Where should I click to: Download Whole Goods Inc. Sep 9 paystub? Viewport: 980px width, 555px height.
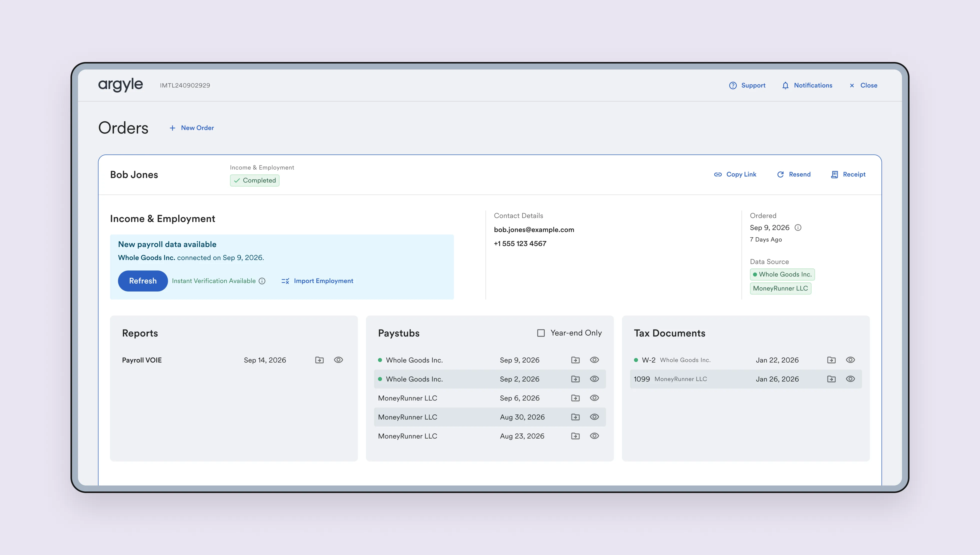click(x=575, y=360)
